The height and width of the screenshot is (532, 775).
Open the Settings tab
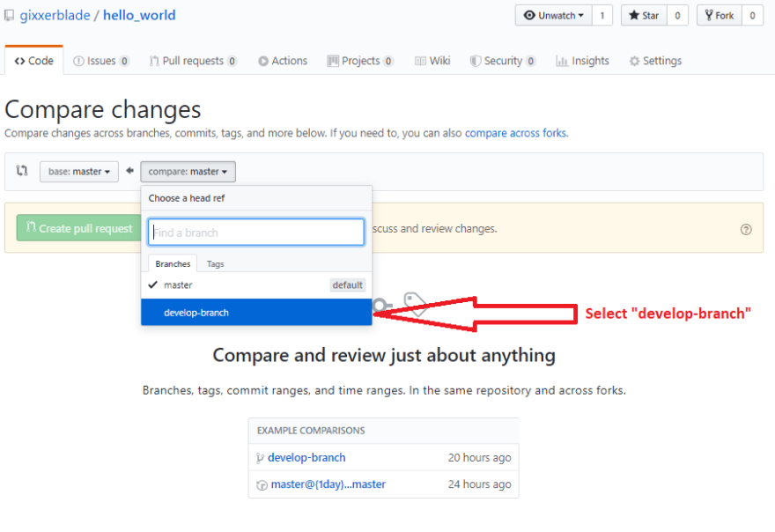tap(655, 61)
